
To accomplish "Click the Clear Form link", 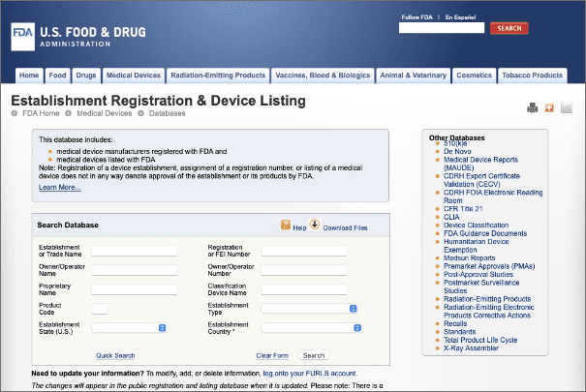I will [x=272, y=356].
